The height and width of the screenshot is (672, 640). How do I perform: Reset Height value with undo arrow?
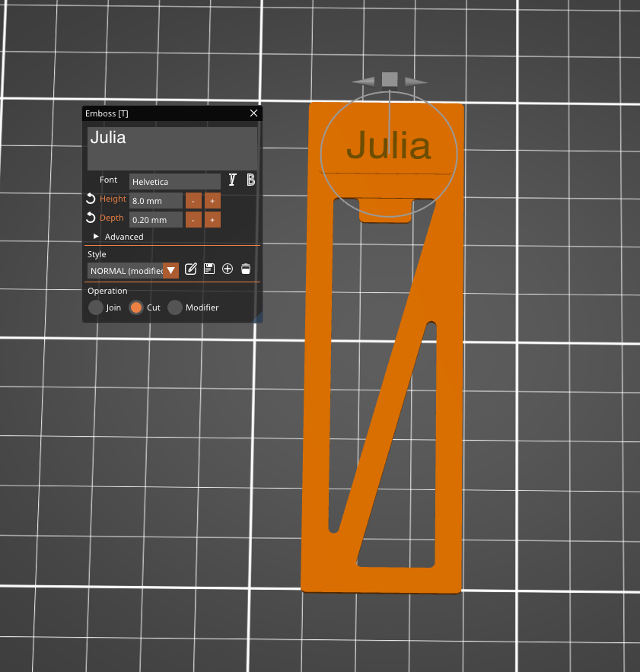pyautogui.click(x=91, y=199)
